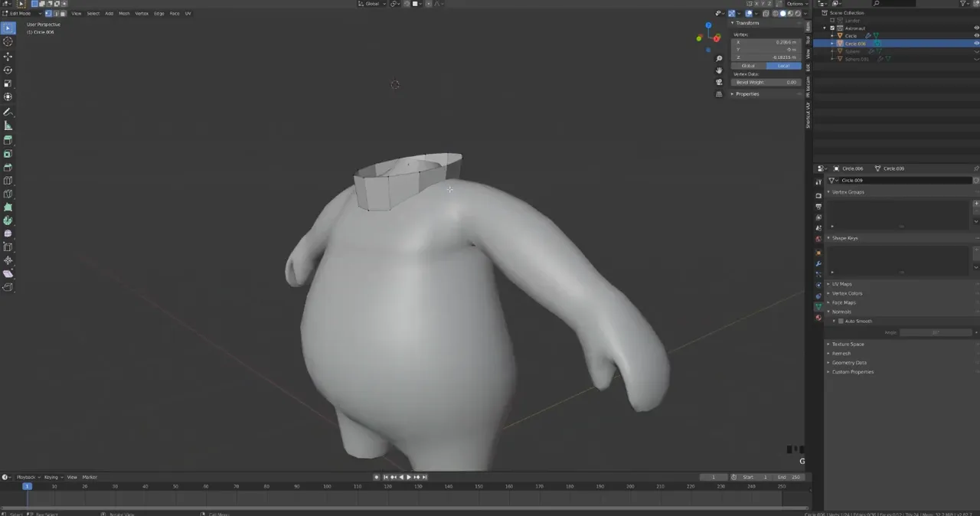Open the timeline Keying menu
Viewport: 980px width, 516px height.
[52, 477]
